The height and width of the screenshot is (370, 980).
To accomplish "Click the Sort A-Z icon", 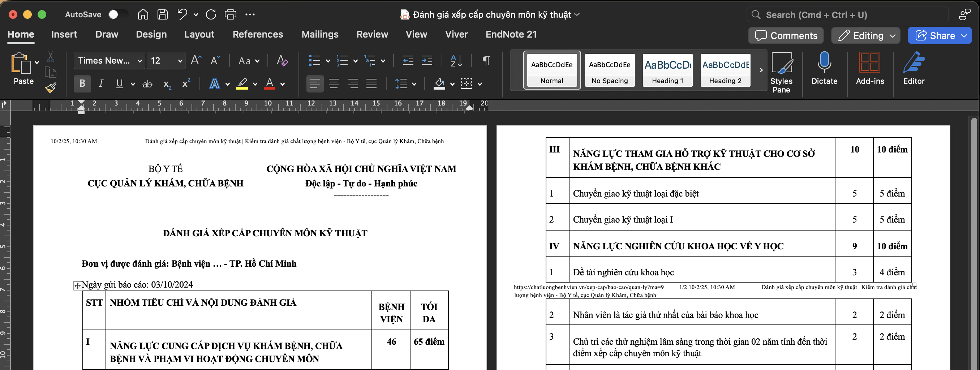I will tap(456, 60).
